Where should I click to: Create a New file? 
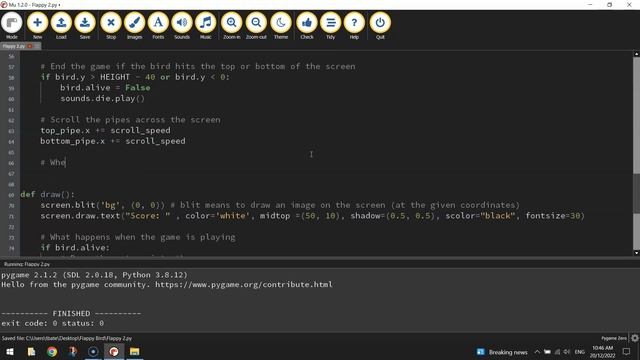[37, 26]
